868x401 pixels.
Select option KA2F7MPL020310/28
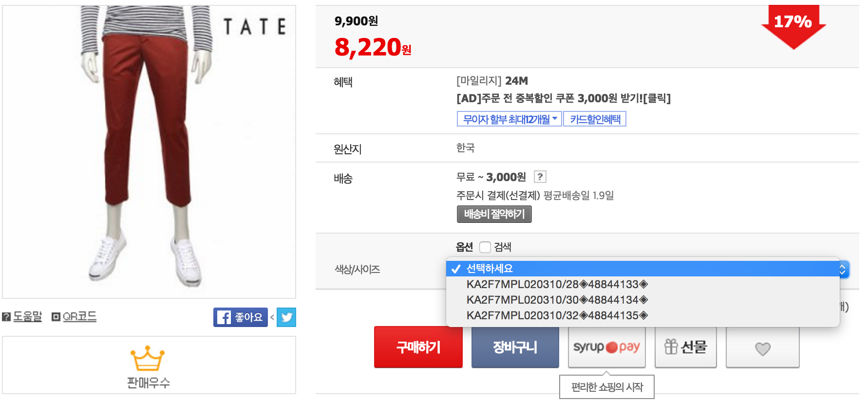(557, 284)
